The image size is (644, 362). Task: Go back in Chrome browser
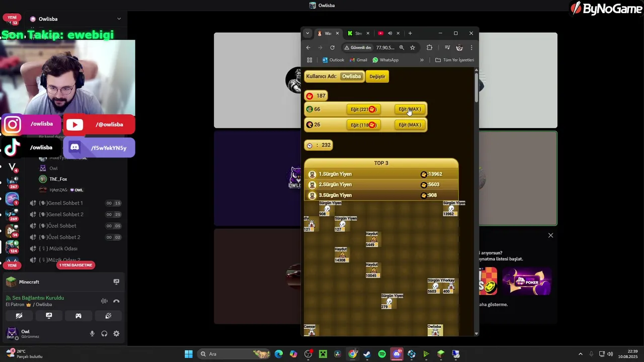tap(308, 47)
